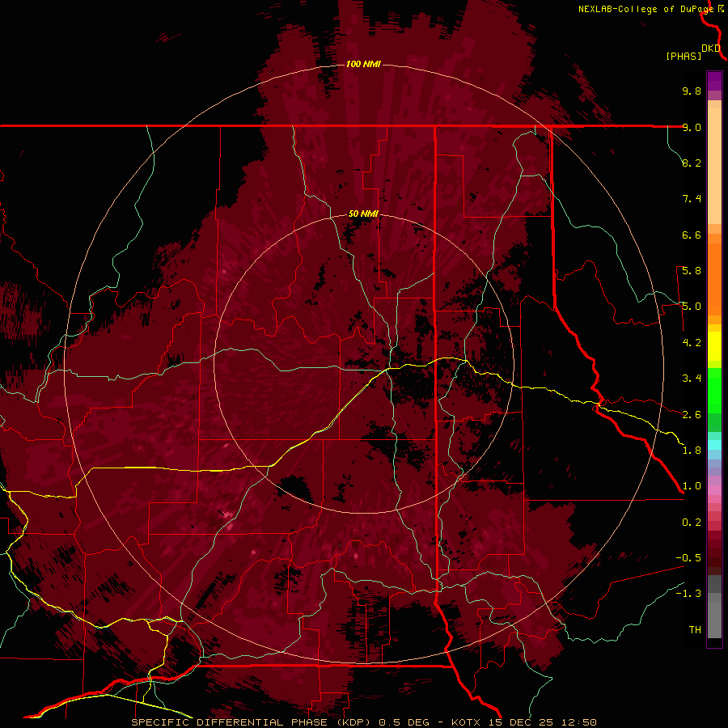Screen dimensions: 728x728
Task: Click the 5.0 scale value
Action: (692, 307)
